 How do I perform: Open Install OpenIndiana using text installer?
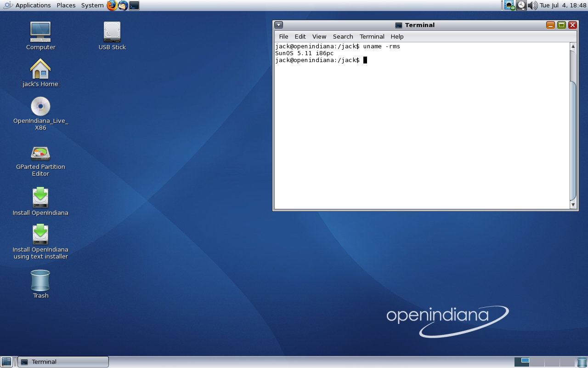[40, 234]
